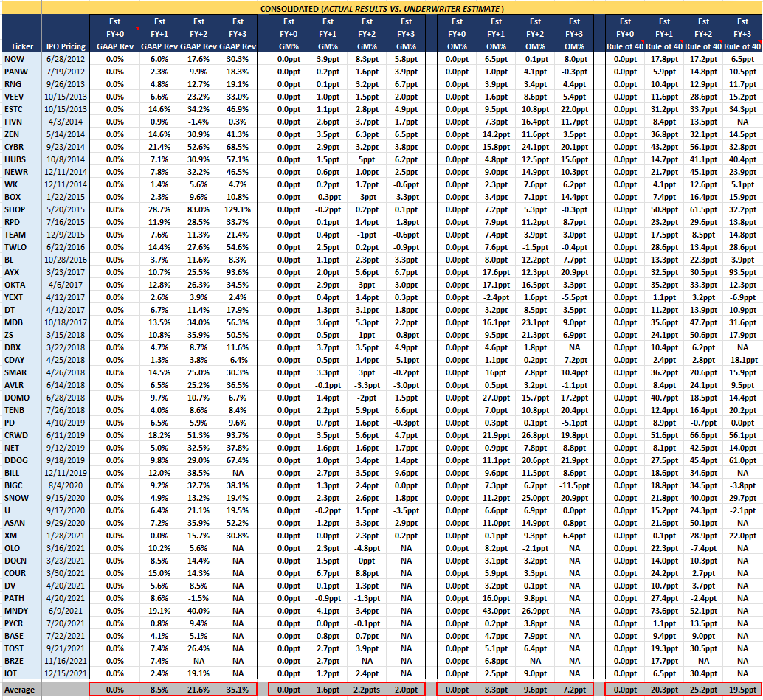Click the VEEV ticker cell
This screenshot has width=763, height=700.
pos(22,97)
